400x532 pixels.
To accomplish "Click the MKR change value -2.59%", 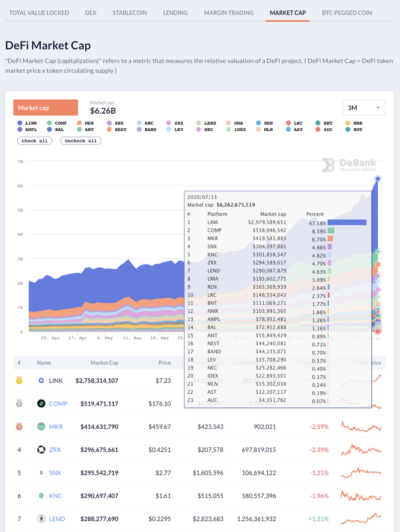I will click(x=319, y=427).
